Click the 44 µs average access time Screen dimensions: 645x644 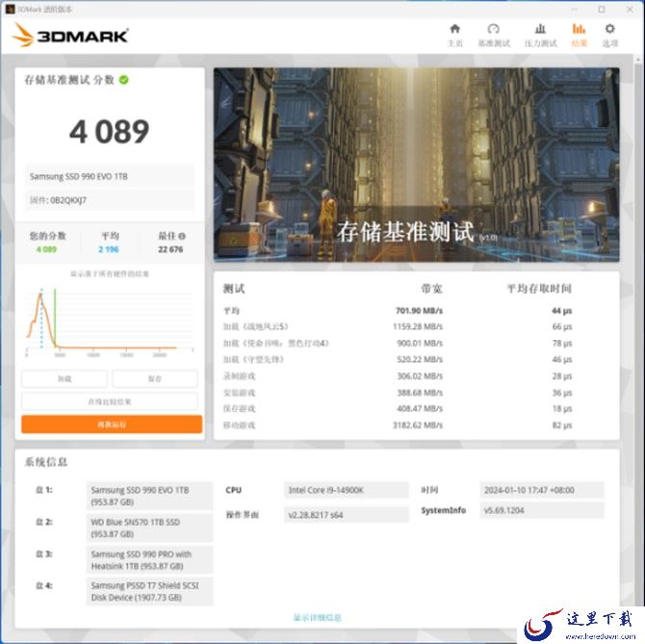coord(562,311)
